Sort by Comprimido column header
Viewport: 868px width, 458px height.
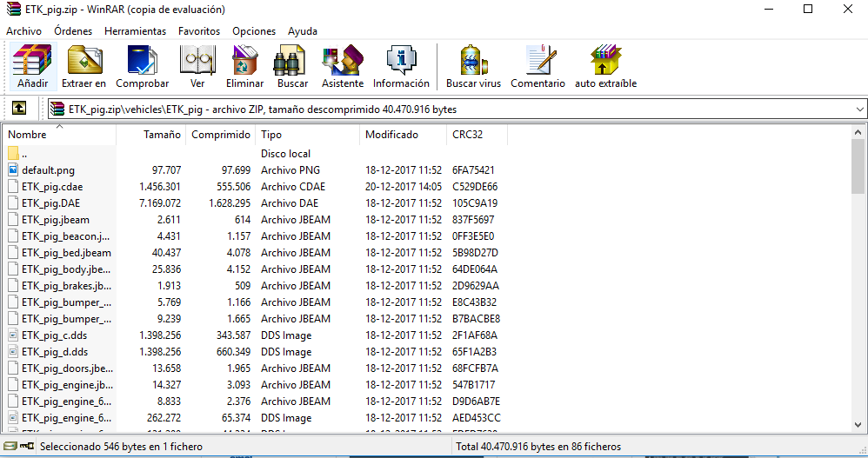(x=220, y=135)
